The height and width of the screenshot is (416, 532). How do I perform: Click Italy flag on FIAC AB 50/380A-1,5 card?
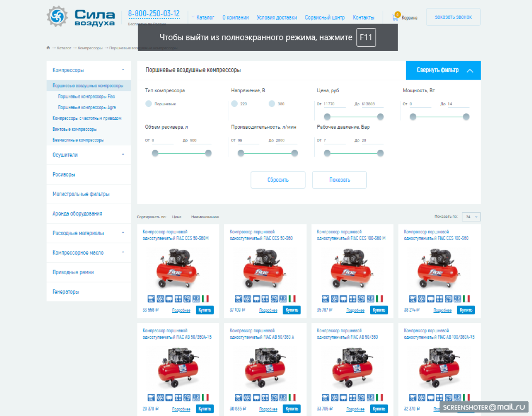205,398
